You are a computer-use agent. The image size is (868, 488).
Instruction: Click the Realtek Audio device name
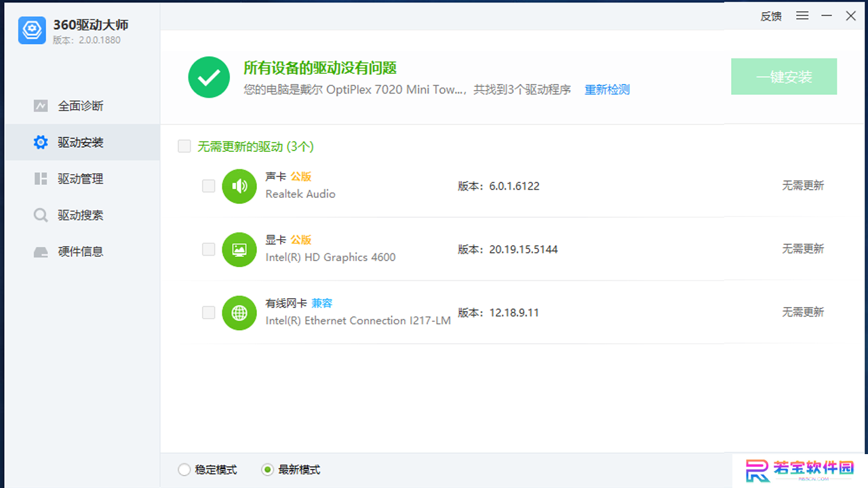click(300, 194)
